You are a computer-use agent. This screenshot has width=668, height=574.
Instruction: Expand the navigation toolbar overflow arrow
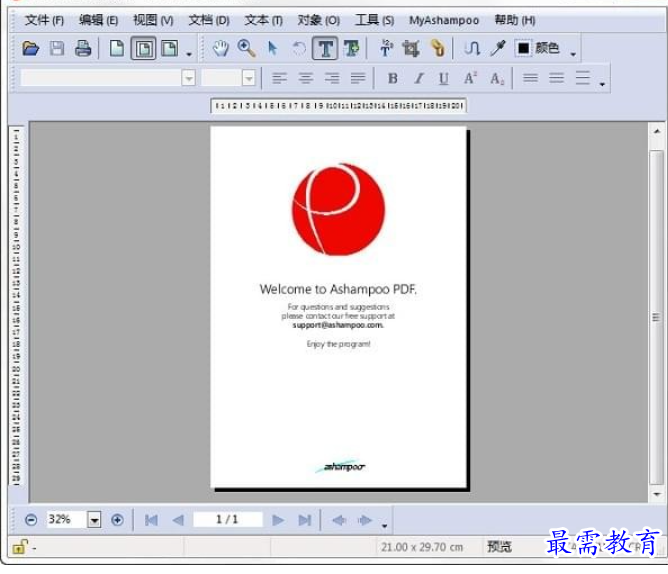[x=384, y=526]
